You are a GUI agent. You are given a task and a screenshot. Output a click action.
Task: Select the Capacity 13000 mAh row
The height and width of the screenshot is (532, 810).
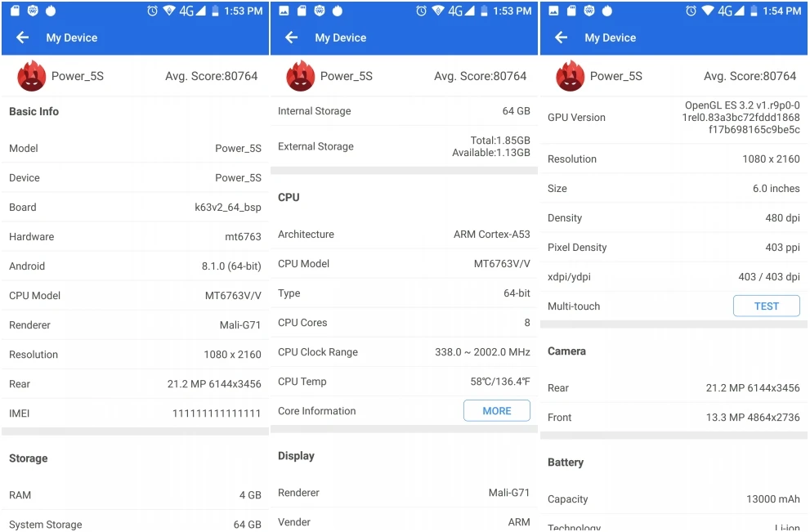click(x=674, y=499)
